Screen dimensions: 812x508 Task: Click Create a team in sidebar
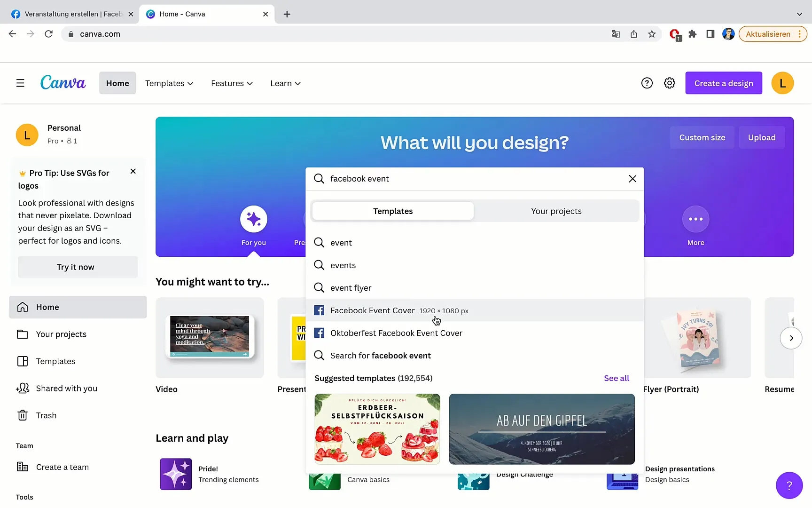78,467
